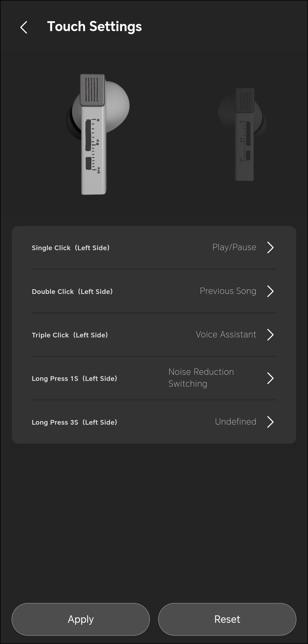Change the Undefined action value

[x=236, y=422]
